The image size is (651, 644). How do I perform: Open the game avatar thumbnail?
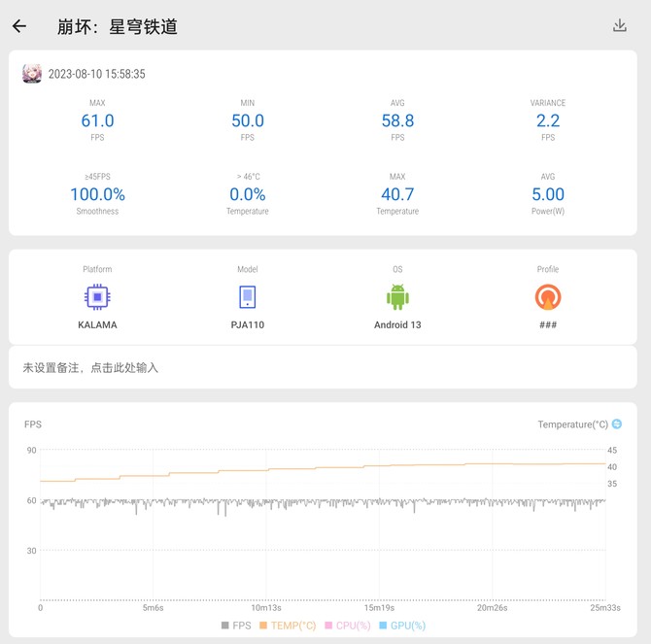point(32,74)
